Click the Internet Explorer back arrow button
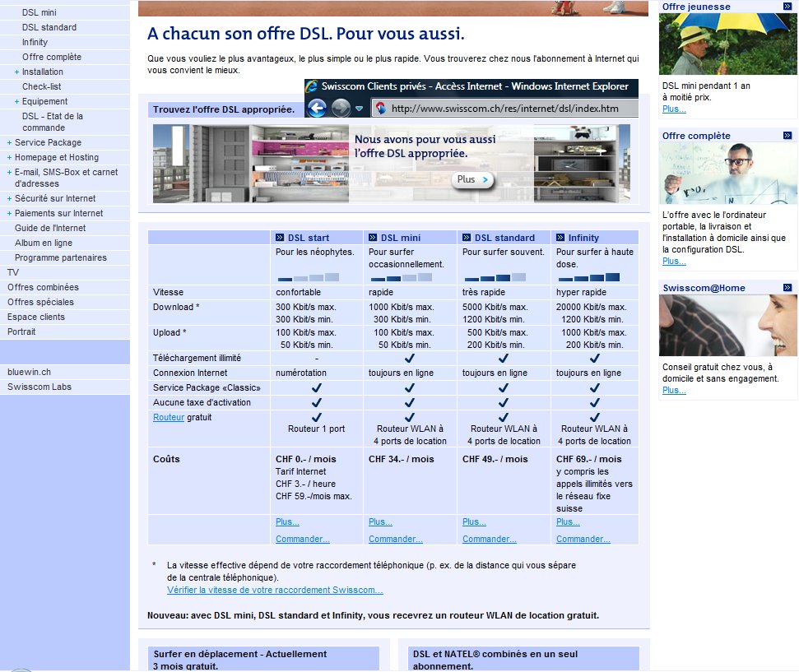 [318, 108]
